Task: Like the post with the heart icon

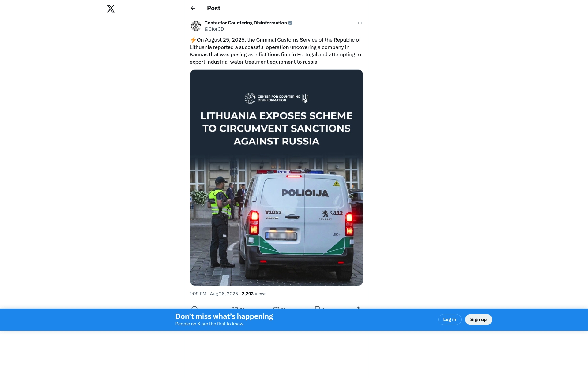Action: pyautogui.click(x=276, y=307)
